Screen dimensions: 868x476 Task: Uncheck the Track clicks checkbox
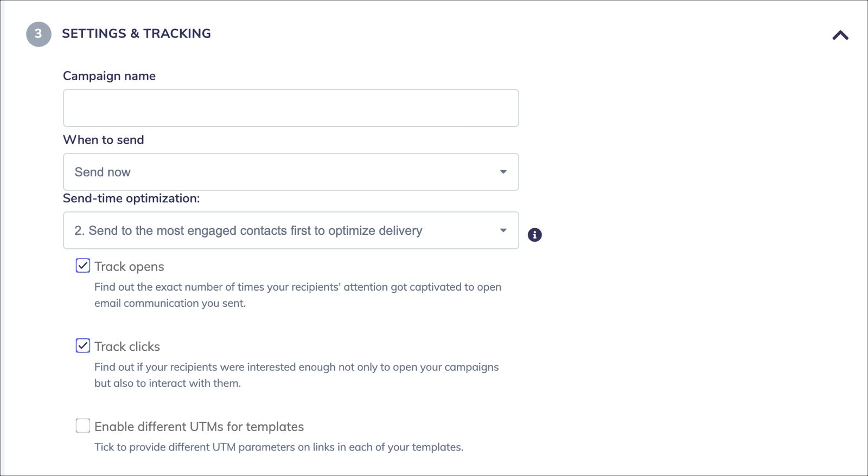click(x=83, y=345)
